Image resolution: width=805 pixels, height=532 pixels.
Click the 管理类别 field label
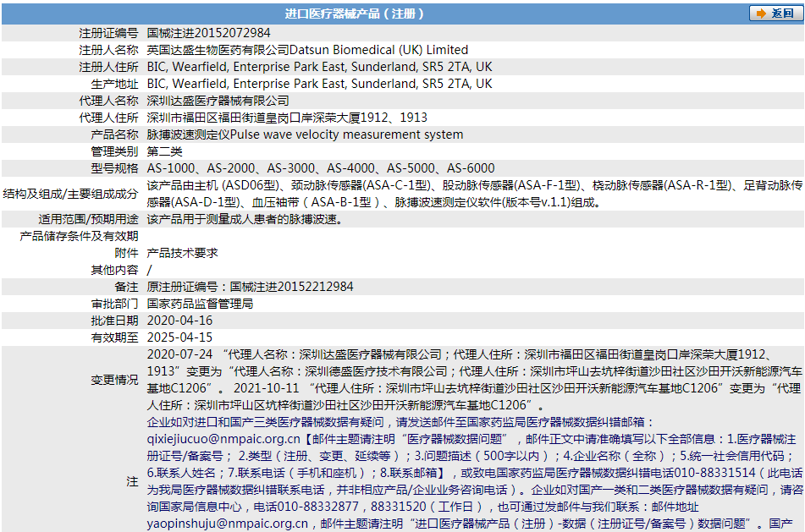point(114,151)
